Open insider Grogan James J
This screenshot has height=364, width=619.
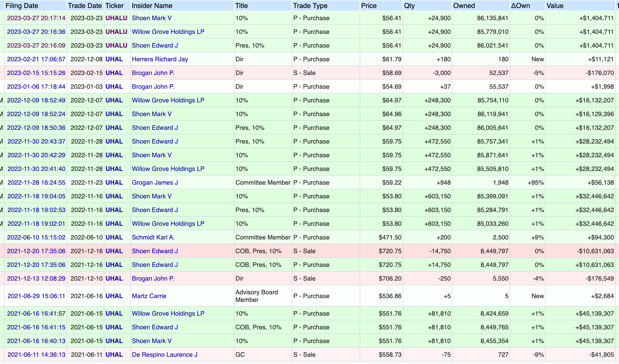coord(155,182)
